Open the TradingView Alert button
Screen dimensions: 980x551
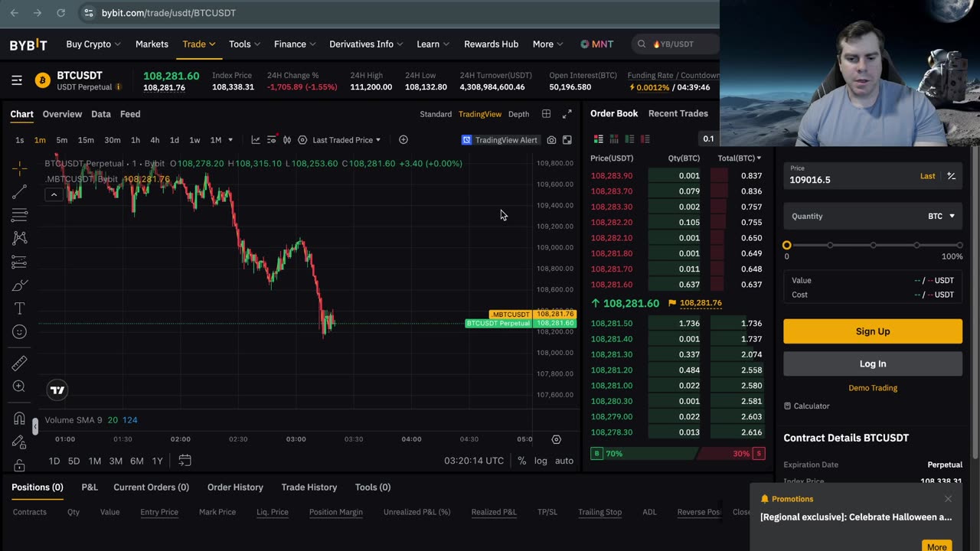(x=499, y=140)
